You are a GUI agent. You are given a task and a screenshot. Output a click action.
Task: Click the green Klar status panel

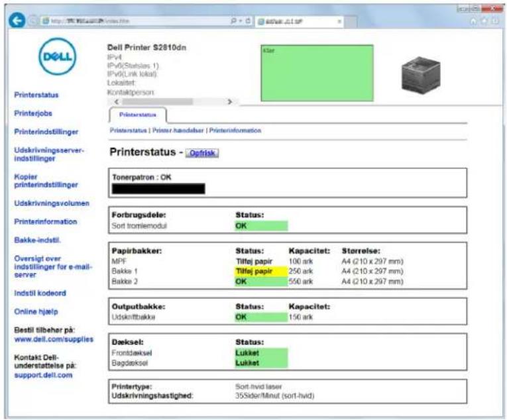click(317, 73)
